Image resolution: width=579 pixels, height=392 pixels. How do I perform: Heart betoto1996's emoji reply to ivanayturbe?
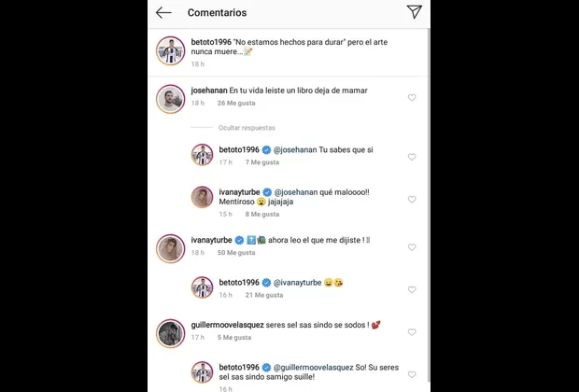(412, 289)
